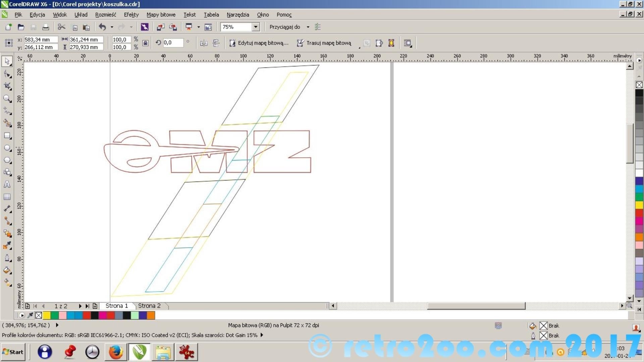Open the Efekty menu
Screen dimensions: 644x362
tap(131, 15)
